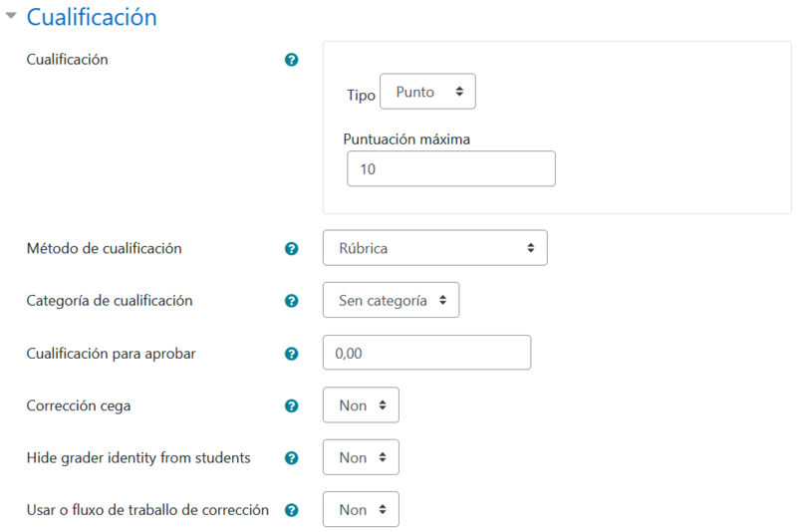Click the Corrección cega label
797x532 pixels.
79,406
